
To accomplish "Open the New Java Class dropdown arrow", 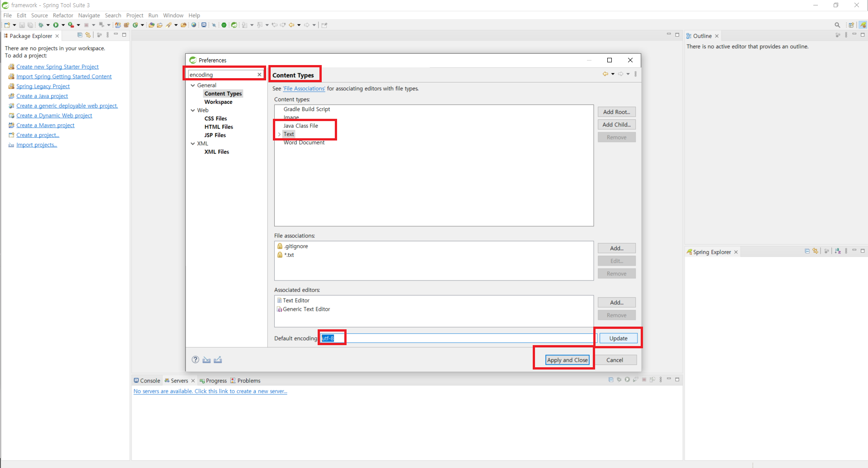I will coord(142,25).
